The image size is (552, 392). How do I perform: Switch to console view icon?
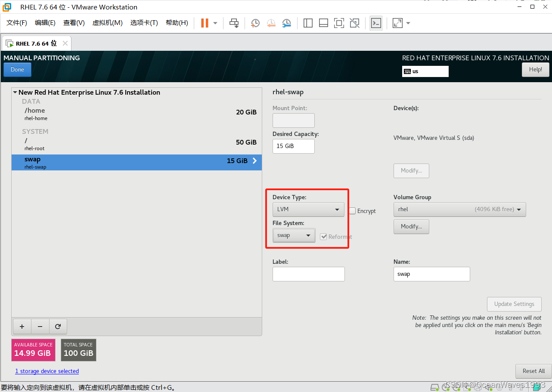[x=376, y=23]
